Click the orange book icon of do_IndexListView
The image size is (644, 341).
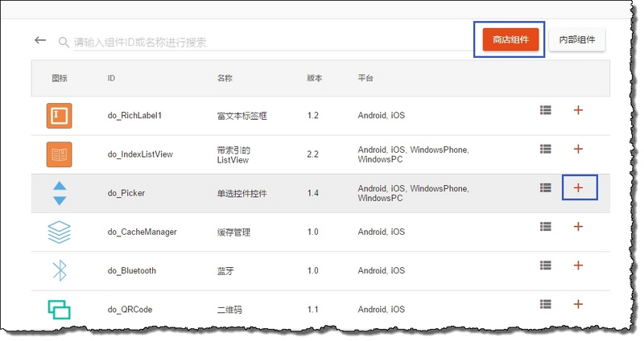(59, 154)
